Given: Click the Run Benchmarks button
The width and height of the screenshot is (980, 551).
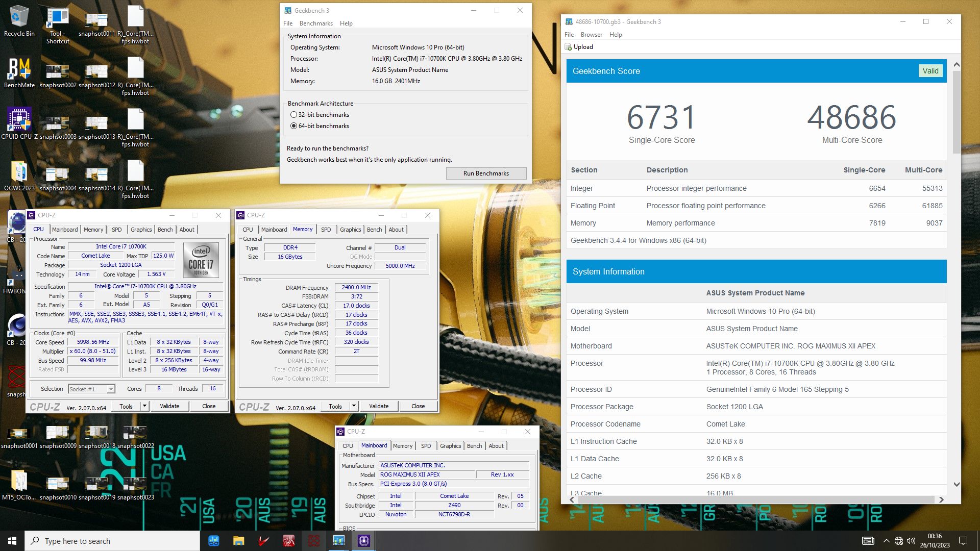Looking at the screenshot, I should click(486, 173).
